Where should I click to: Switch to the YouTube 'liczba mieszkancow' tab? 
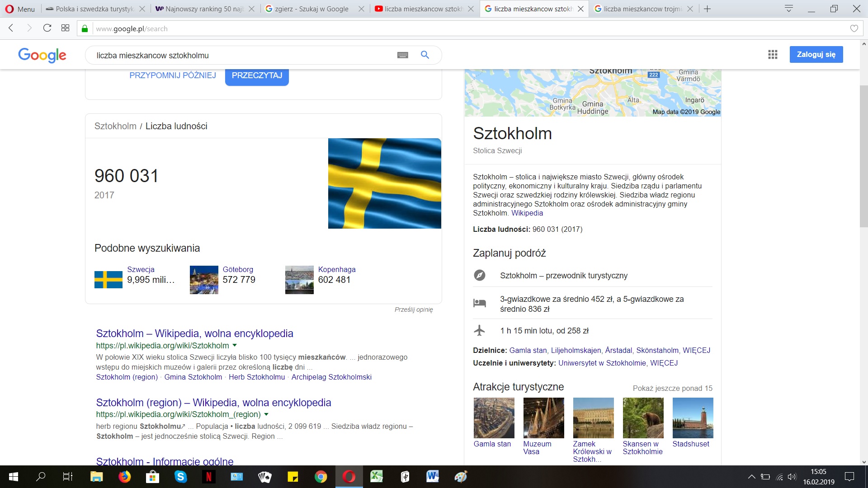coord(424,9)
